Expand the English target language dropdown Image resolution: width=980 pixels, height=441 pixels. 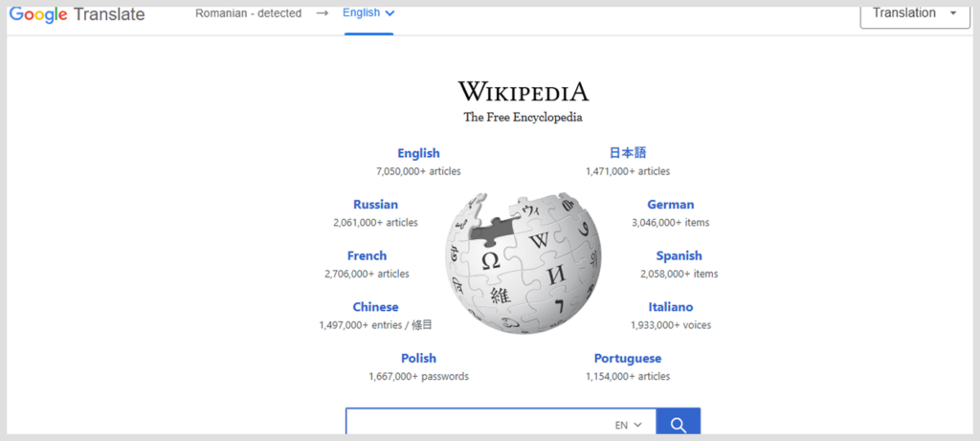[368, 13]
